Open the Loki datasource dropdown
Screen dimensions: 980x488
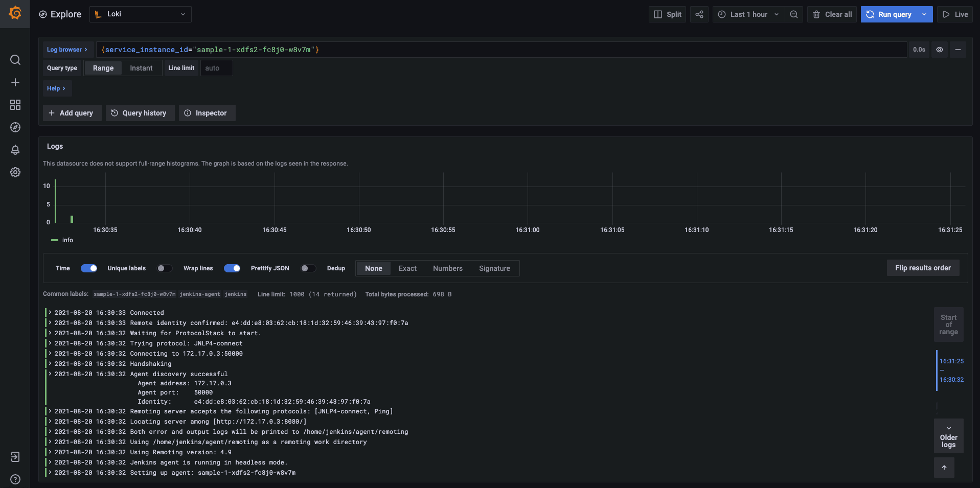pyautogui.click(x=141, y=14)
